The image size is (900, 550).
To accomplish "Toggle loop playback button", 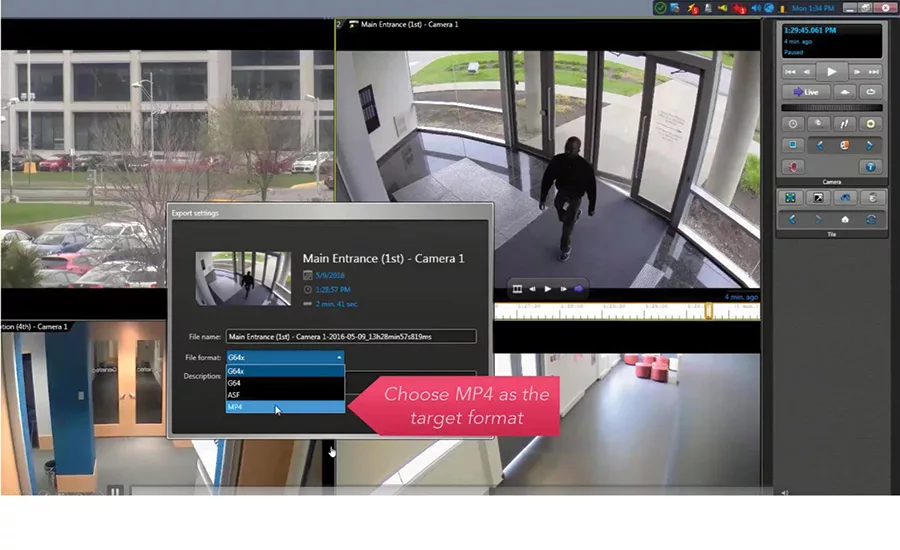I will 871,92.
